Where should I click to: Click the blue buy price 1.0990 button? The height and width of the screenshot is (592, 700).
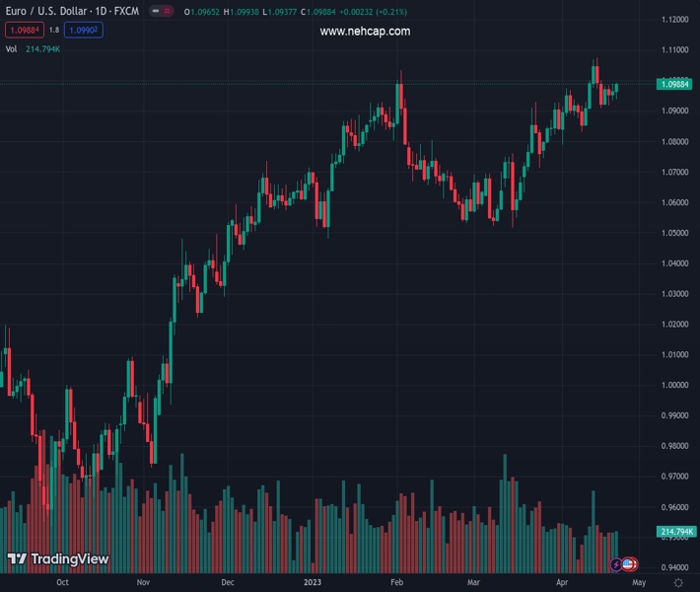[x=87, y=30]
